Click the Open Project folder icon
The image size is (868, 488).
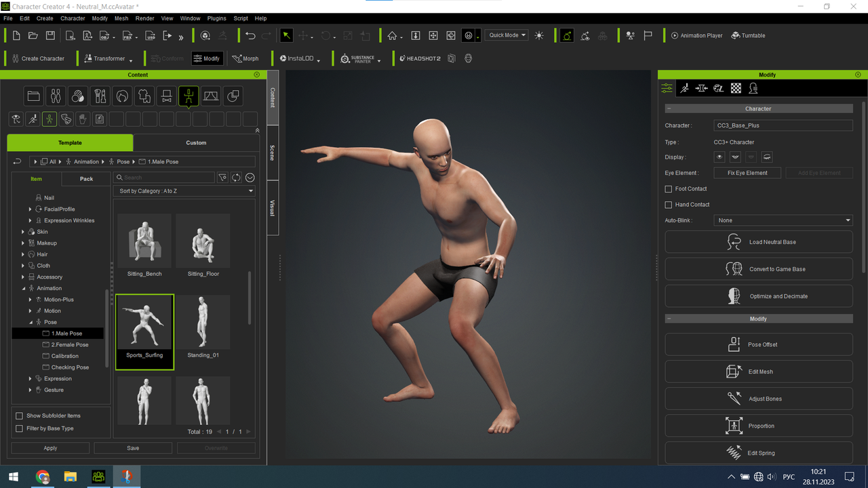pos(33,35)
